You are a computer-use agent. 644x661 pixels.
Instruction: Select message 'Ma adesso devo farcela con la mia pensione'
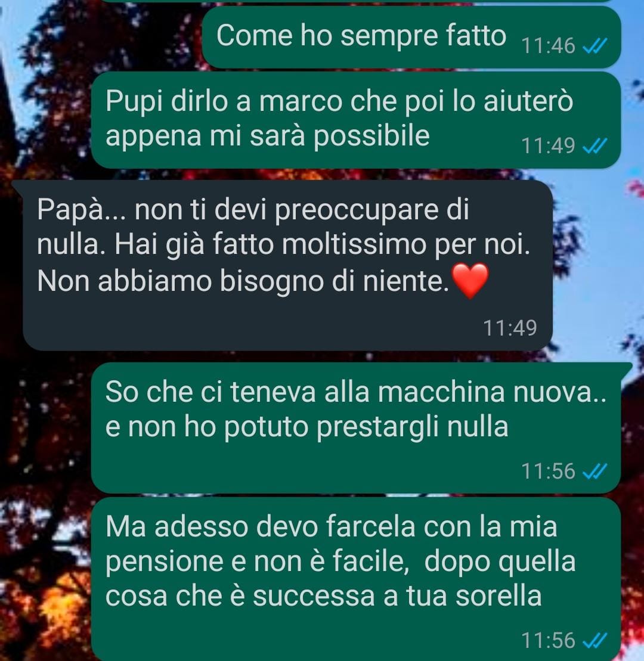pos(356,579)
